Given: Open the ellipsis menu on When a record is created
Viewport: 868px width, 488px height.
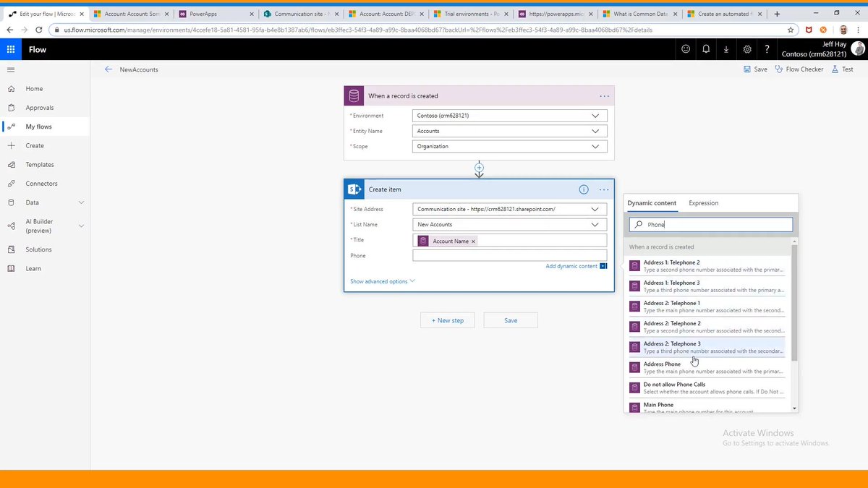Looking at the screenshot, I should click(605, 95).
